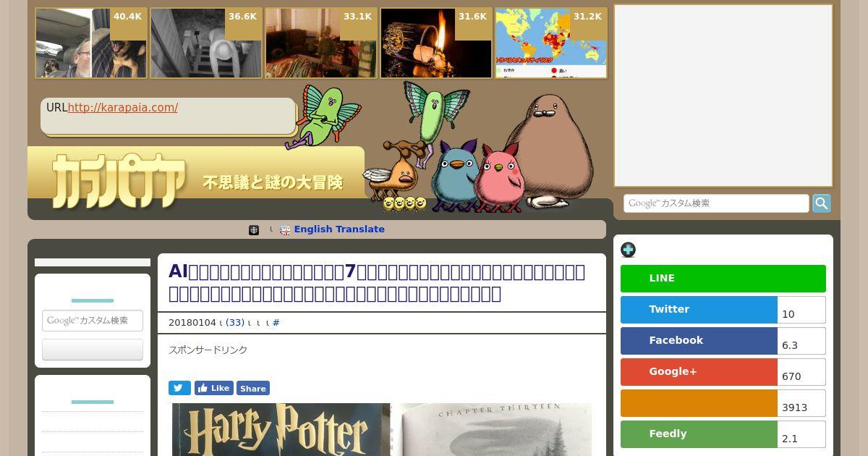Click the English Translate link
Image resolution: width=868 pixels, height=456 pixels.
[x=339, y=229]
